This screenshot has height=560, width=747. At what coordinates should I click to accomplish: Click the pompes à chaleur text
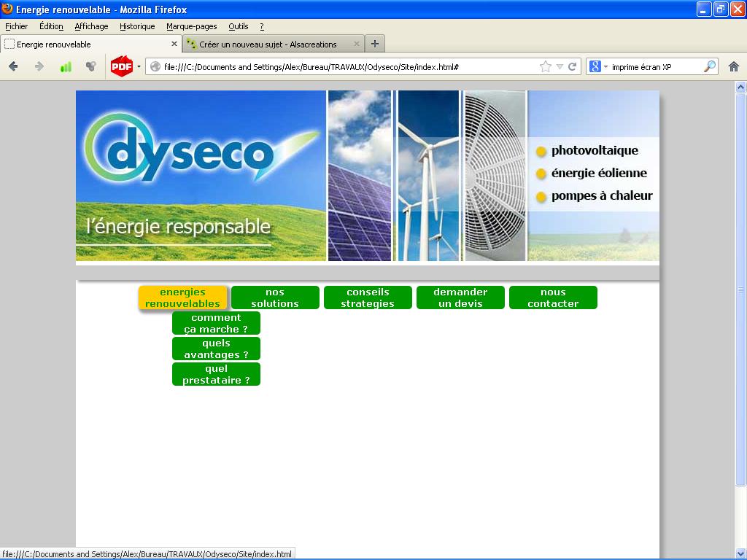[x=602, y=195]
